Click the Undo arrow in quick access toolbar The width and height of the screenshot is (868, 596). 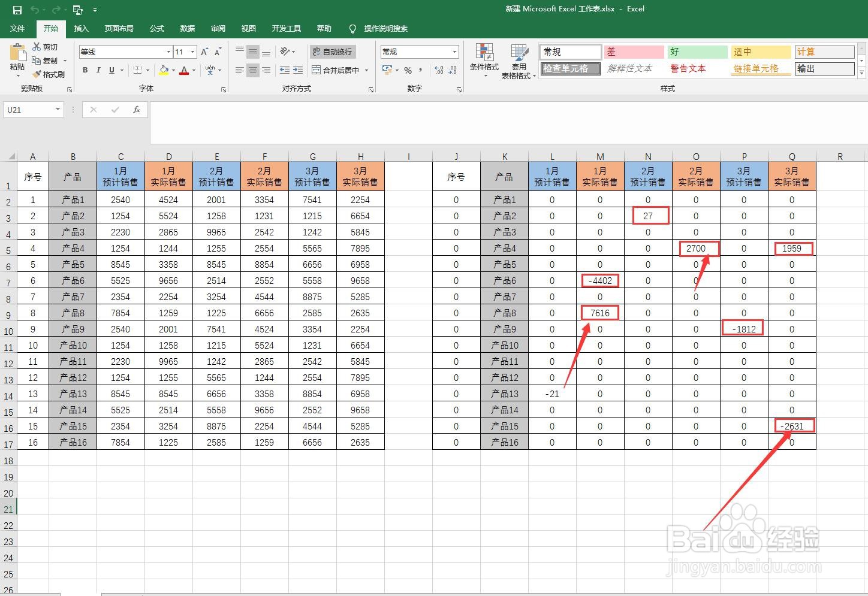pos(35,10)
